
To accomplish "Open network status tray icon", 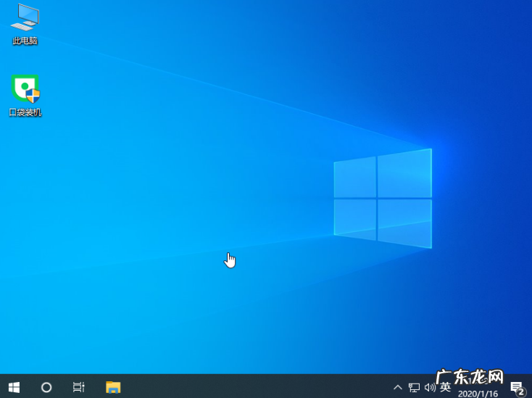I will [x=414, y=387].
